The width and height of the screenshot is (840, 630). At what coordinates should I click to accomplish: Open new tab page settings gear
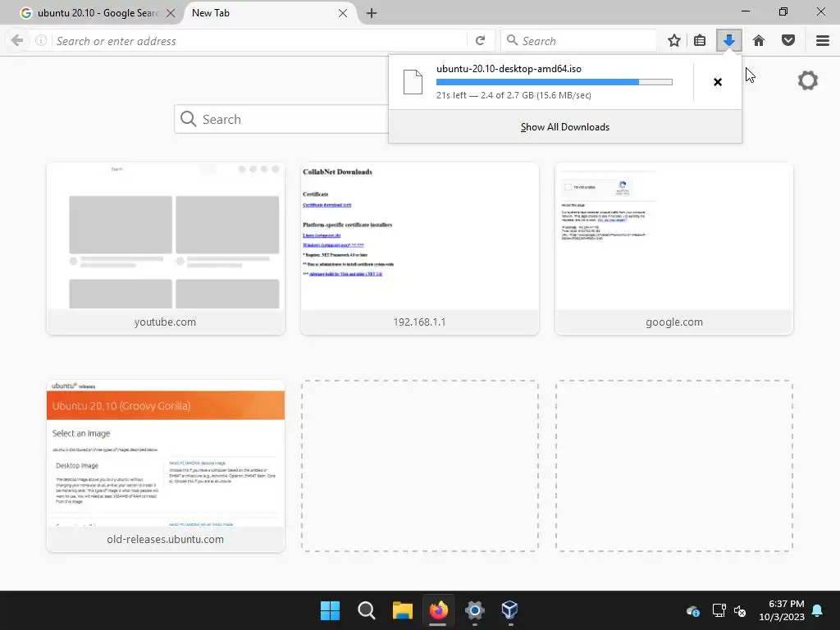pos(808,81)
